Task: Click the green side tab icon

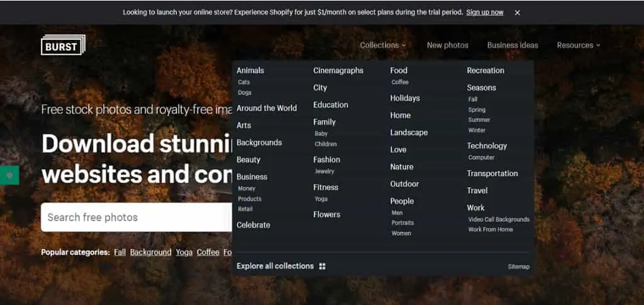Action: pos(9,175)
